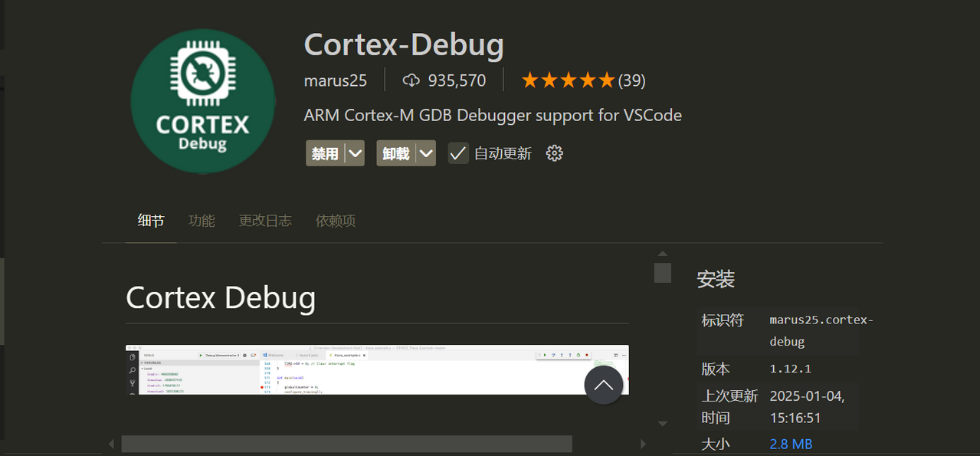Image resolution: width=980 pixels, height=456 pixels.
Task: Click the 标识符 label
Action: (x=723, y=320)
